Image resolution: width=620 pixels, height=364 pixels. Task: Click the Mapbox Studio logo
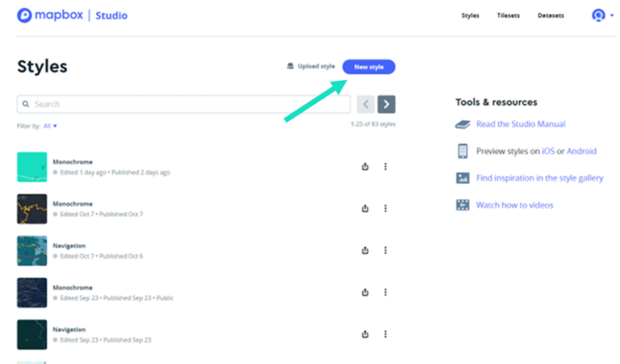pos(72,15)
